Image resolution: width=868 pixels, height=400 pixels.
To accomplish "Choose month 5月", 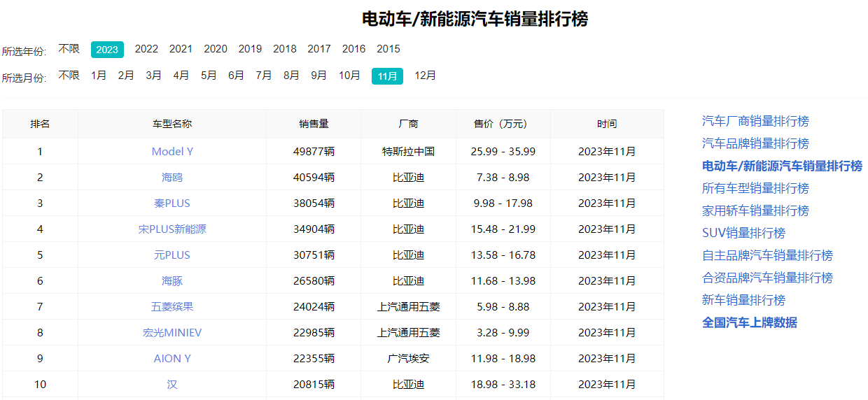I will coord(209,76).
